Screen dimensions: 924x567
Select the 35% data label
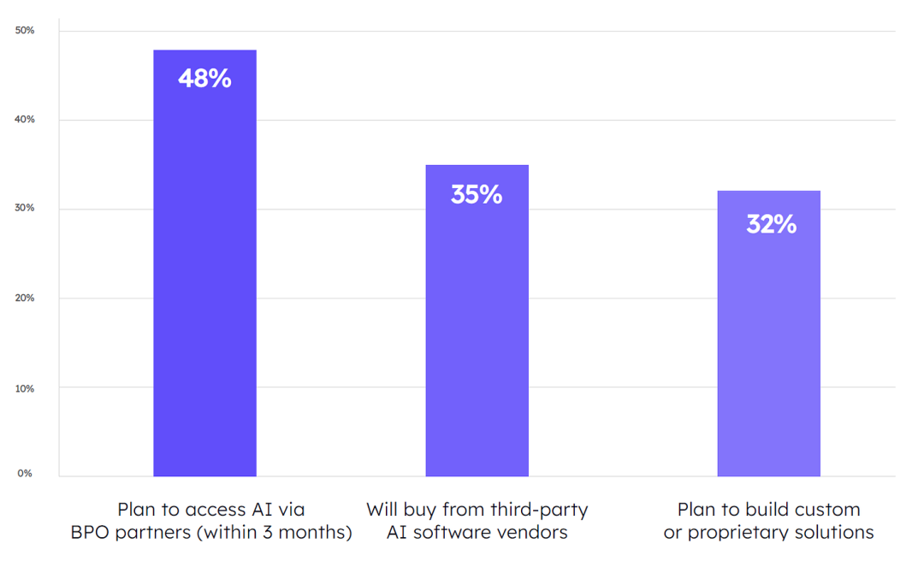coord(477,194)
